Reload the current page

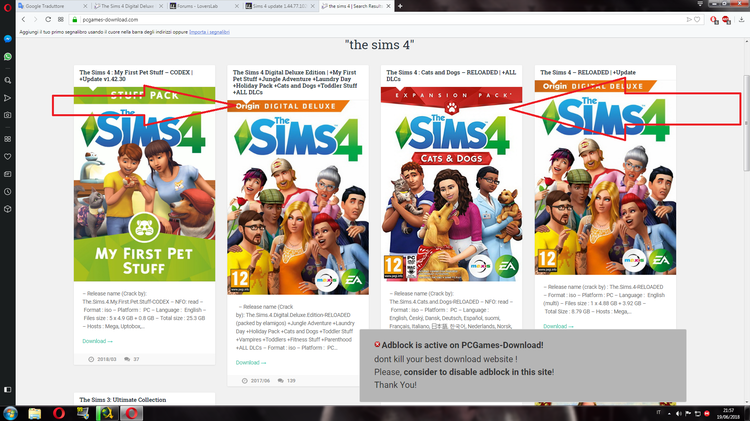click(x=48, y=20)
